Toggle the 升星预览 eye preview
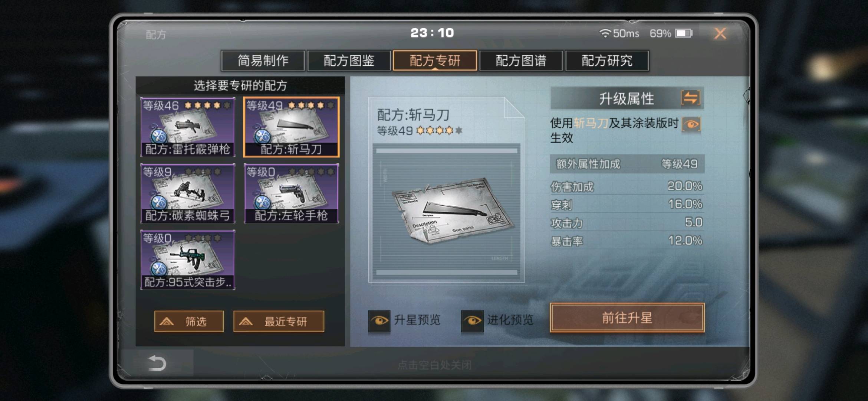Viewport: 868px width, 401px height. [x=379, y=320]
